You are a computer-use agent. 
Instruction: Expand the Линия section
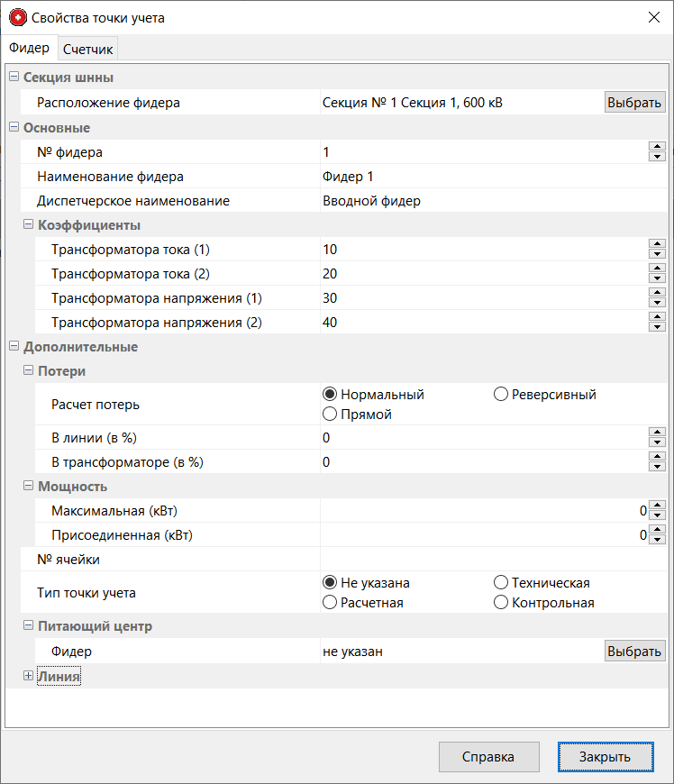tap(28, 676)
